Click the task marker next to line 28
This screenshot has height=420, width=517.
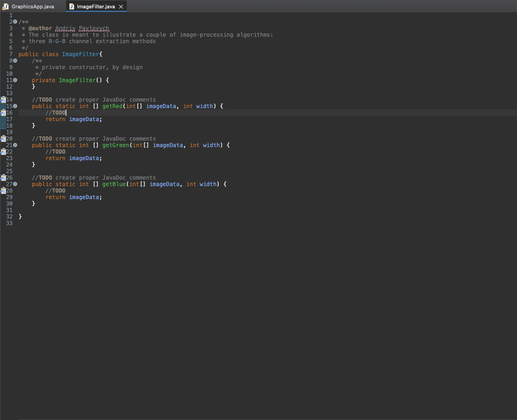pos(2,190)
